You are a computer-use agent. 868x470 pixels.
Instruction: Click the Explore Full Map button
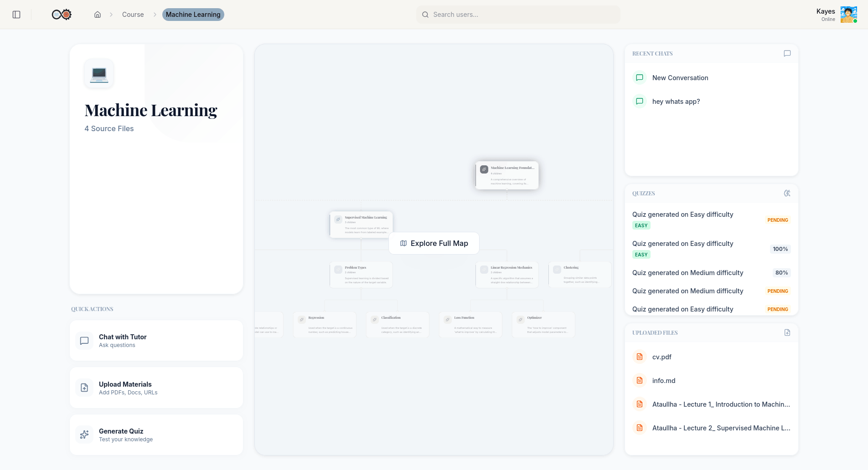pyautogui.click(x=434, y=244)
